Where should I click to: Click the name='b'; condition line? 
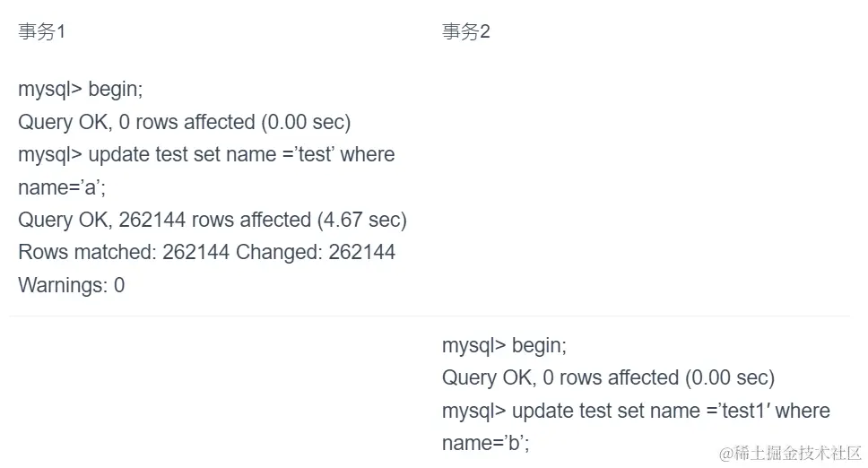pyautogui.click(x=486, y=443)
